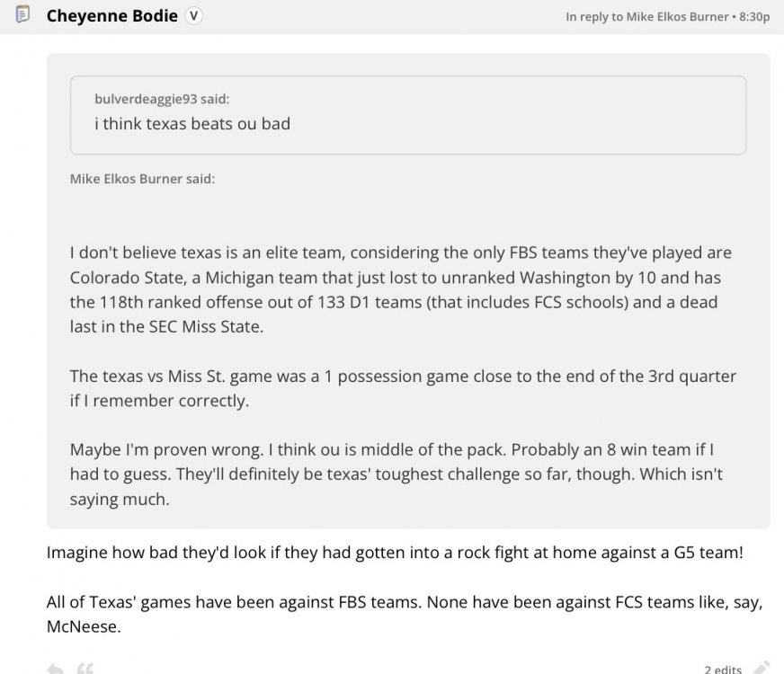Open Cheyenne Bodie's profile
784x674 pixels.
pyautogui.click(x=111, y=16)
